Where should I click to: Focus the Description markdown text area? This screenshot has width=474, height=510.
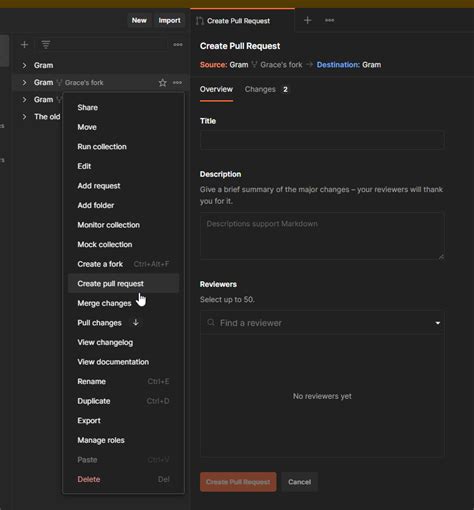(x=322, y=236)
